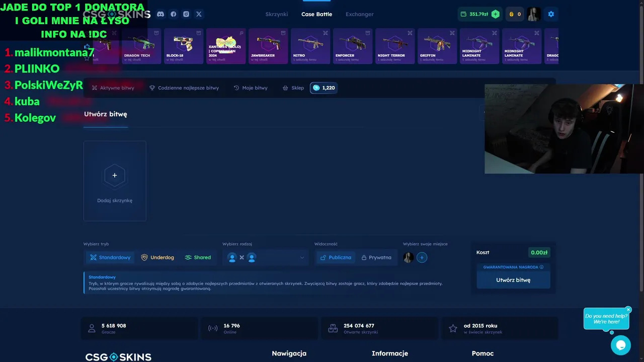The height and width of the screenshot is (362, 644).
Task: Click the star icon beside 'od 2015 roku'
Action: click(x=453, y=328)
